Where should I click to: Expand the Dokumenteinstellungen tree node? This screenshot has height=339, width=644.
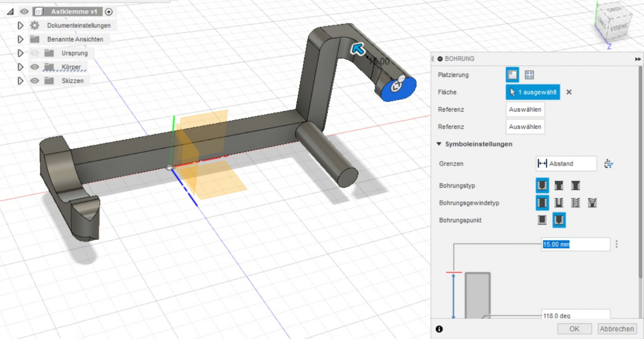coord(20,25)
